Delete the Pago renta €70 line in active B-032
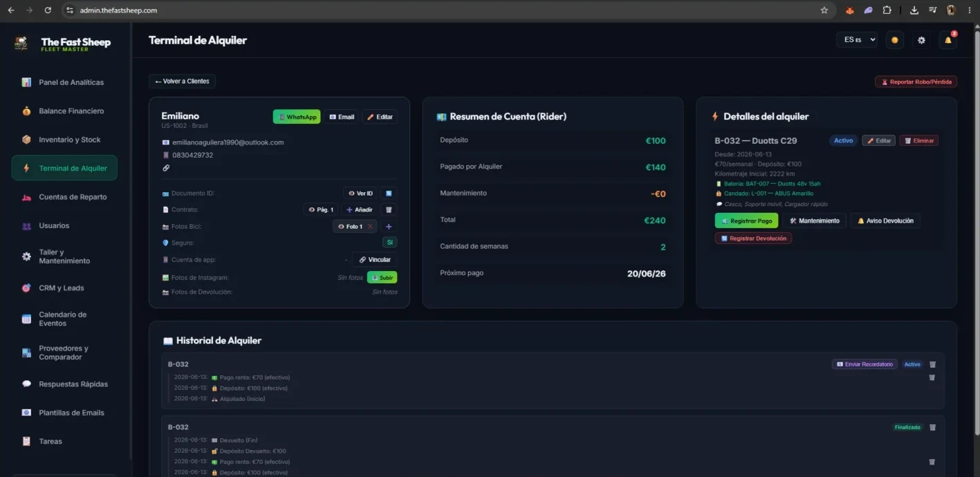 point(932,377)
